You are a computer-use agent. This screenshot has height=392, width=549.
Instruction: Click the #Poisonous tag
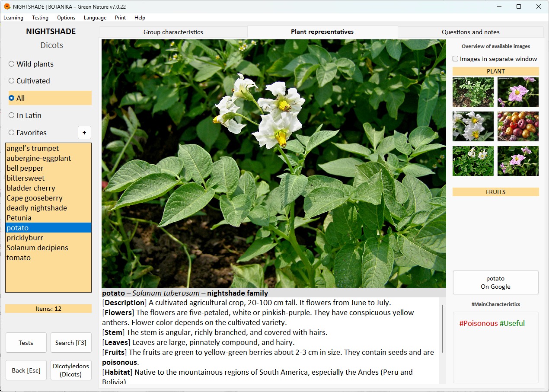[478, 323]
